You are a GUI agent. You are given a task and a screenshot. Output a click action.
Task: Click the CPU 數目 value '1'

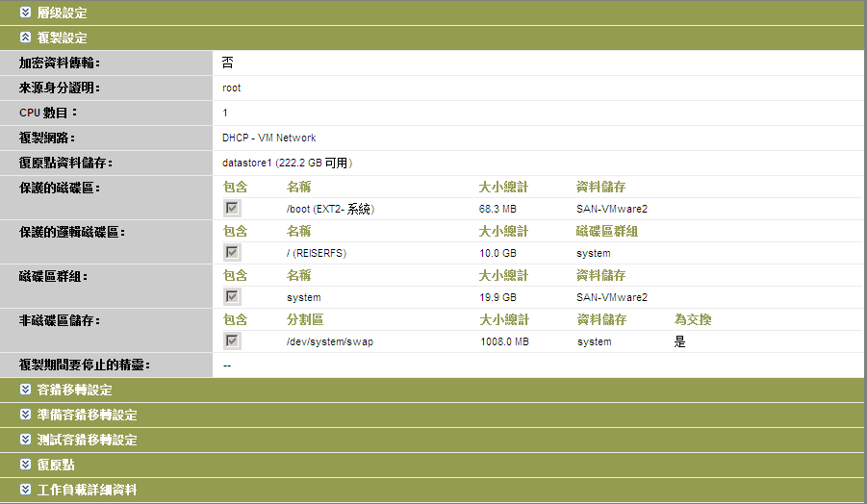pyautogui.click(x=225, y=113)
